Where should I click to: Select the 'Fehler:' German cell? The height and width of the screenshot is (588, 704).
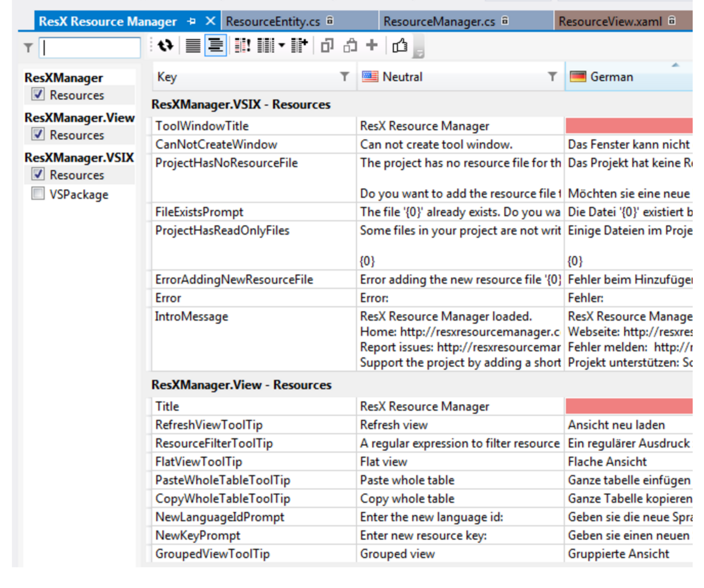[x=629, y=298]
